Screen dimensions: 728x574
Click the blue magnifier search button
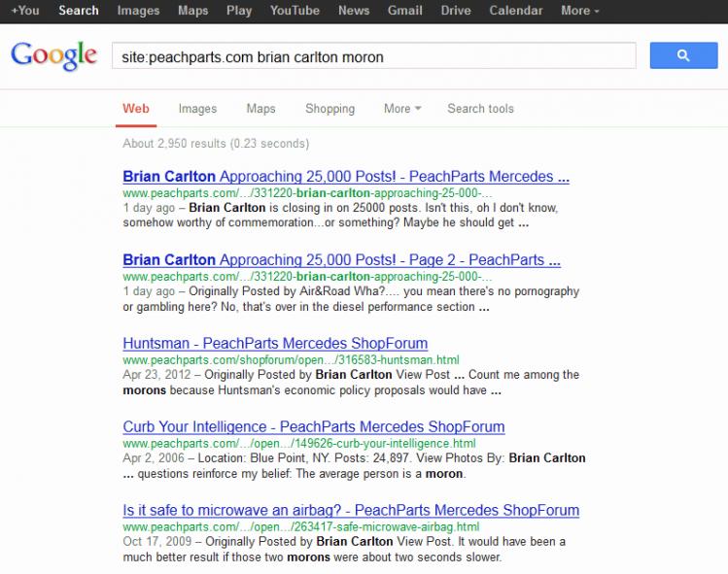tap(683, 55)
